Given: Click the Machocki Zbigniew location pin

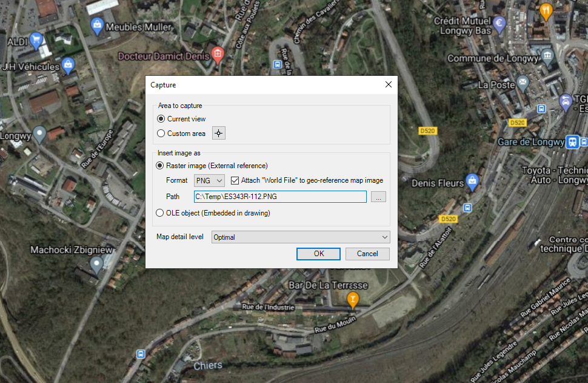Looking at the screenshot, I should tap(96, 264).
